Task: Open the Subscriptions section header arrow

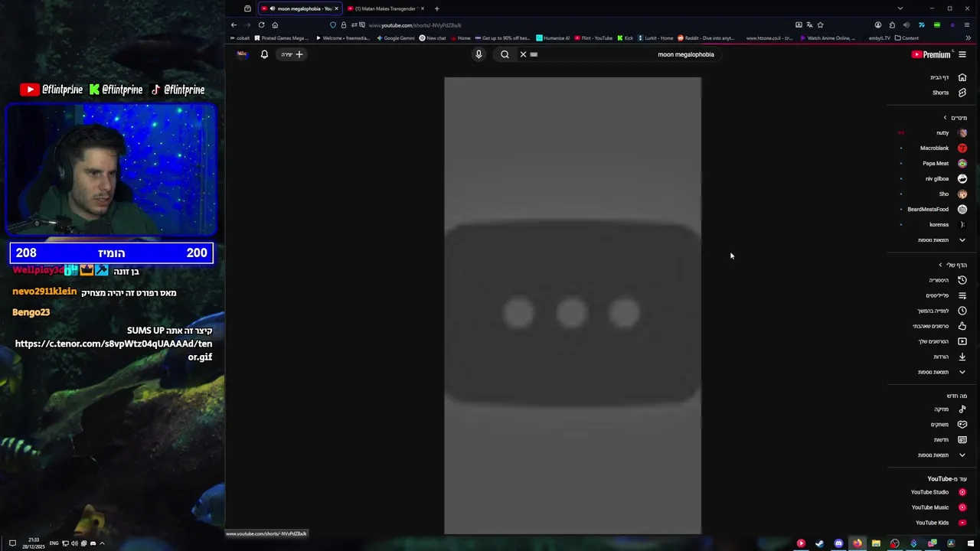Action: tap(945, 118)
